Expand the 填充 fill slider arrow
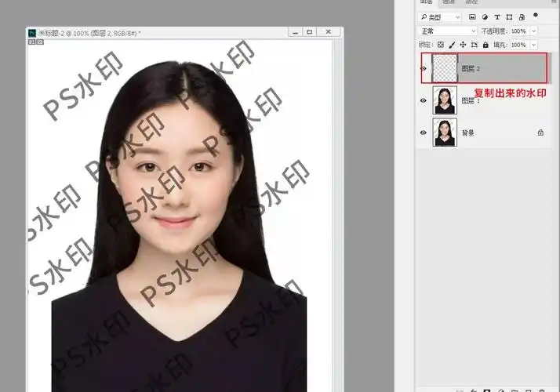The width and height of the screenshot is (560, 392). 534,45
